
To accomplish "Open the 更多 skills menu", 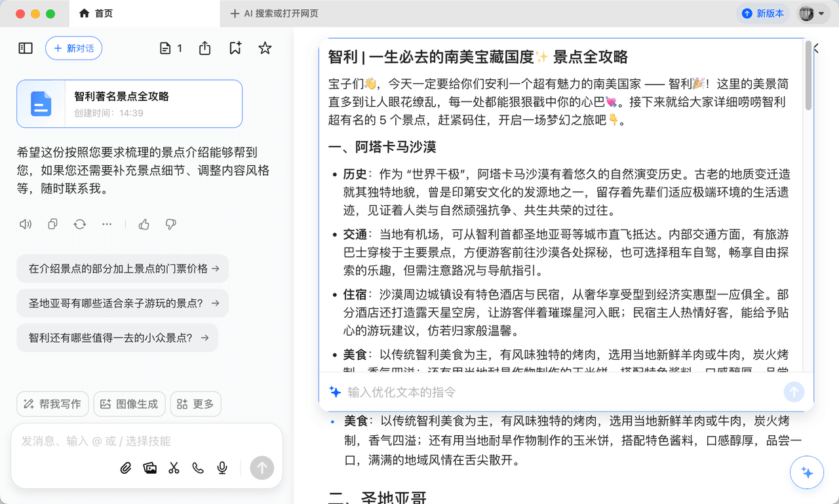I will 195,404.
